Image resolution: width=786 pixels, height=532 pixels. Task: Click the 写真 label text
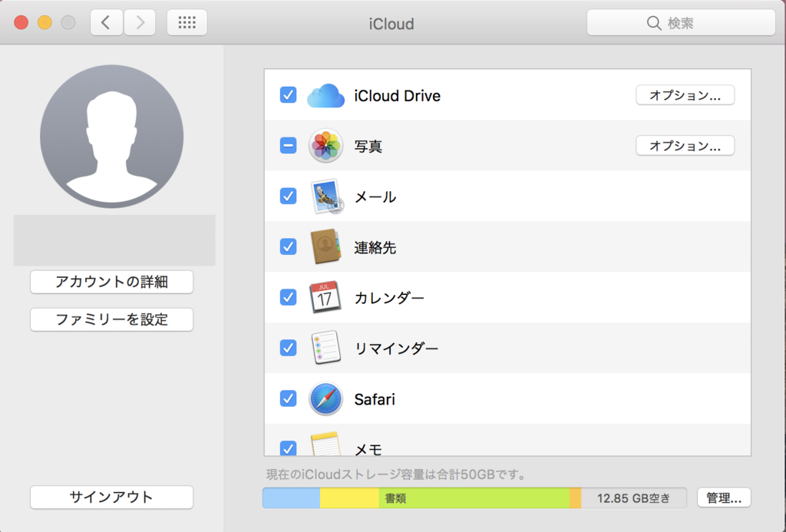368,147
